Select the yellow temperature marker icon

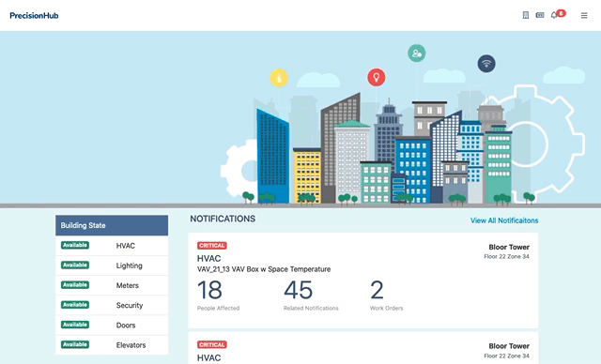(x=279, y=78)
